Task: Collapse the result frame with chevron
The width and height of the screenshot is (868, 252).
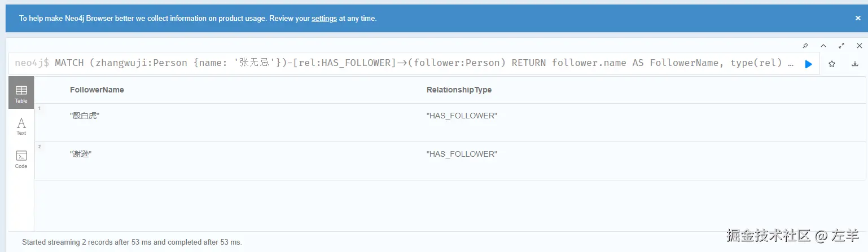Action: tap(823, 46)
